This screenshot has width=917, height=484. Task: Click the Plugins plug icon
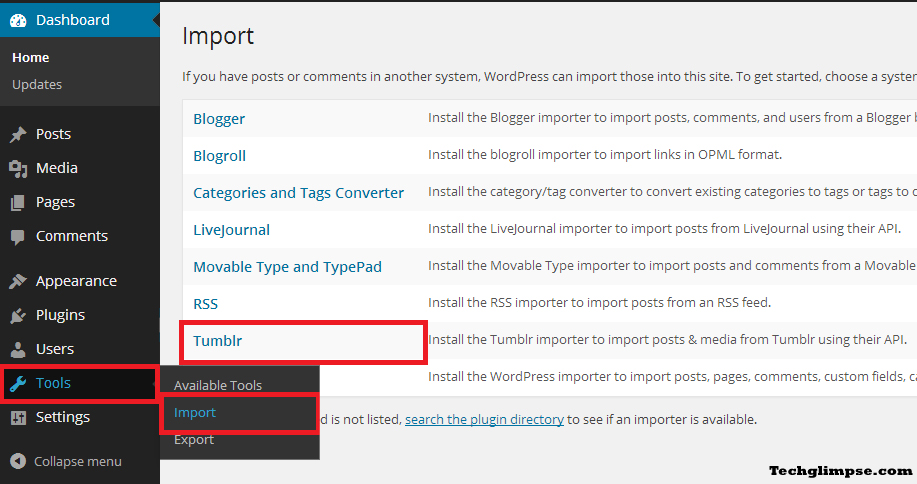point(18,316)
